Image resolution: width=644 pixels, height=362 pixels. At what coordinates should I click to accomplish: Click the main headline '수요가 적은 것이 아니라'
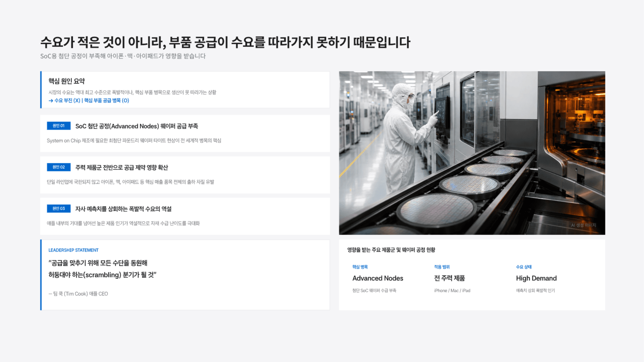click(x=225, y=42)
